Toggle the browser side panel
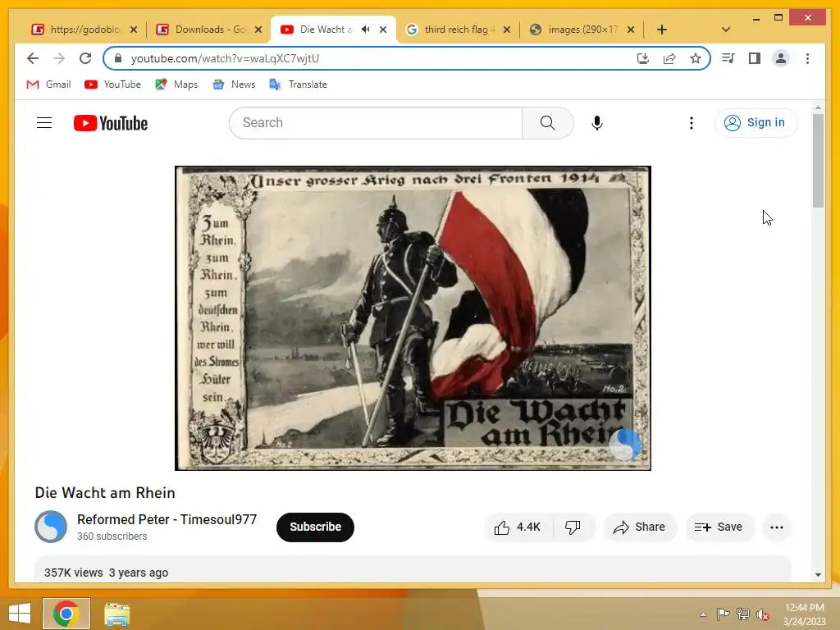 [755, 58]
